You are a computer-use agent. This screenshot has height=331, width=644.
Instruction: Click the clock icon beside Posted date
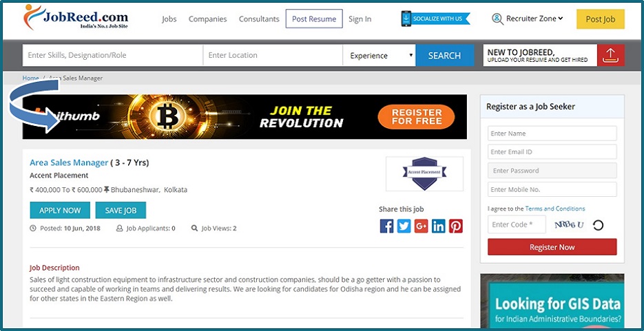click(33, 228)
